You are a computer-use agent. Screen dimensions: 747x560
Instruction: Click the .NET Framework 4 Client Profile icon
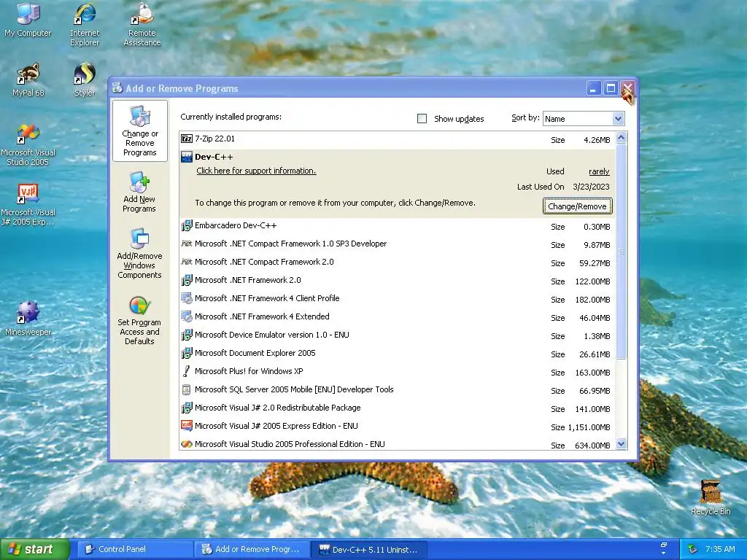[x=186, y=298]
